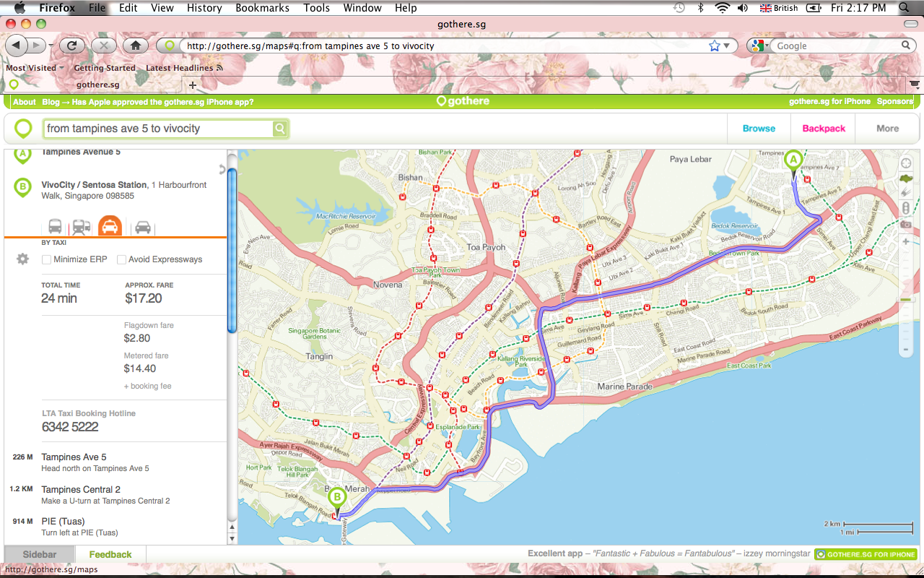Viewport: 924px width, 578px height.
Task: Click the Firefox stop loading button
Action: coord(103,46)
